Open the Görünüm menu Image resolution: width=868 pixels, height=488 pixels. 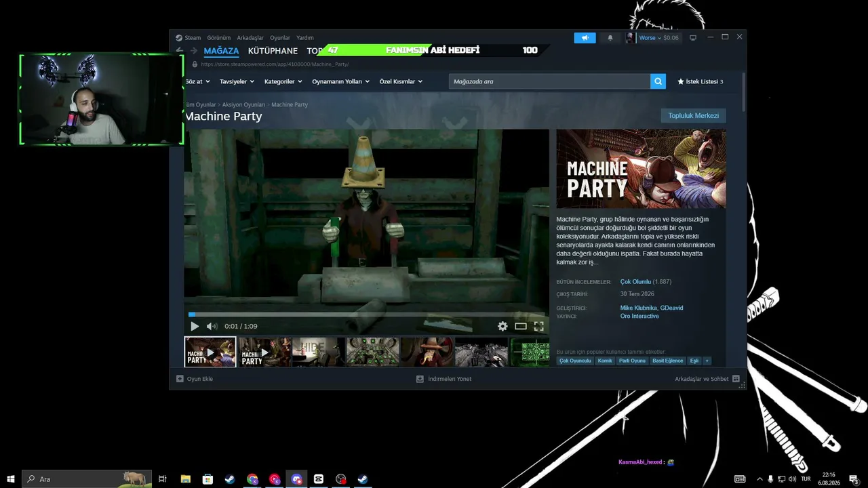[218, 38]
